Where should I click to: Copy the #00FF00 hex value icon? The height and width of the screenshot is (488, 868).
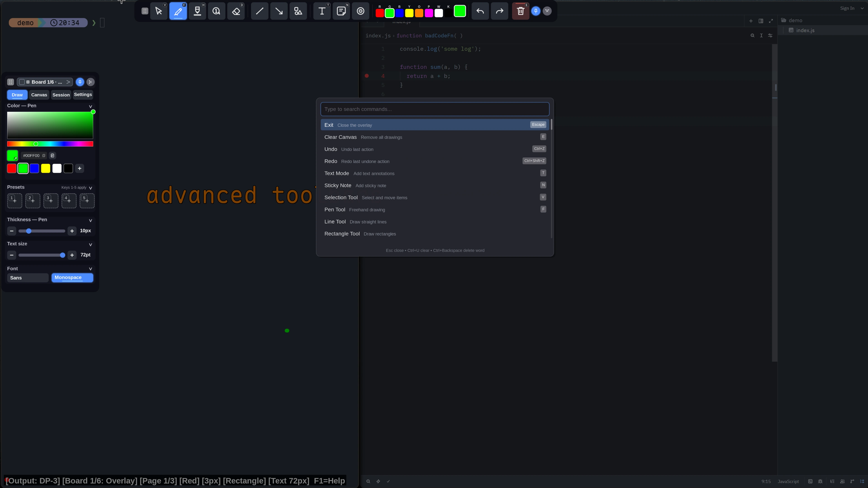point(44,156)
